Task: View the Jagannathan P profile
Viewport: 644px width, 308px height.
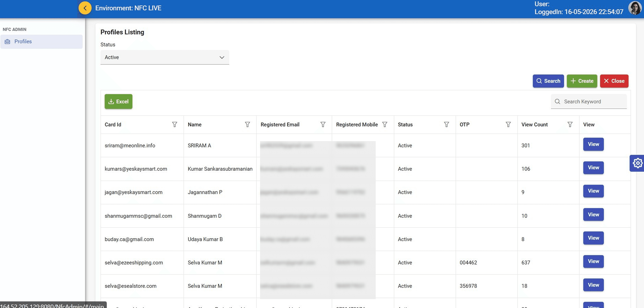Action: click(593, 191)
